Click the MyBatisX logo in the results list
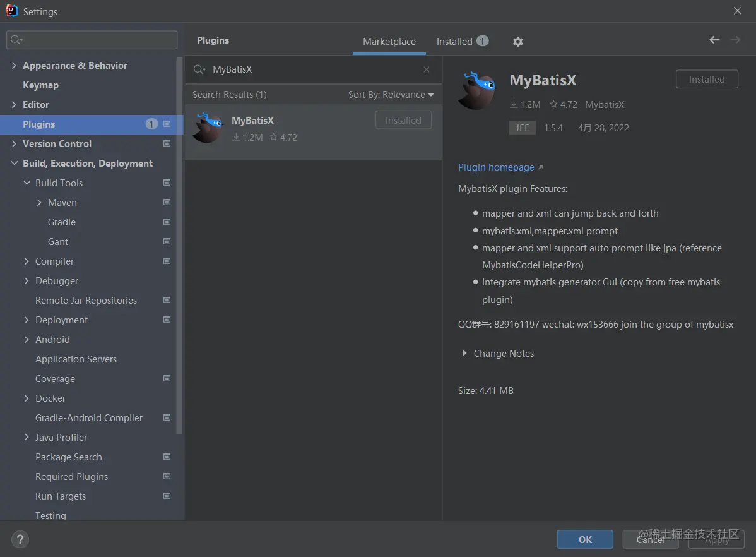The image size is (756, 557). tap(208, 128)
